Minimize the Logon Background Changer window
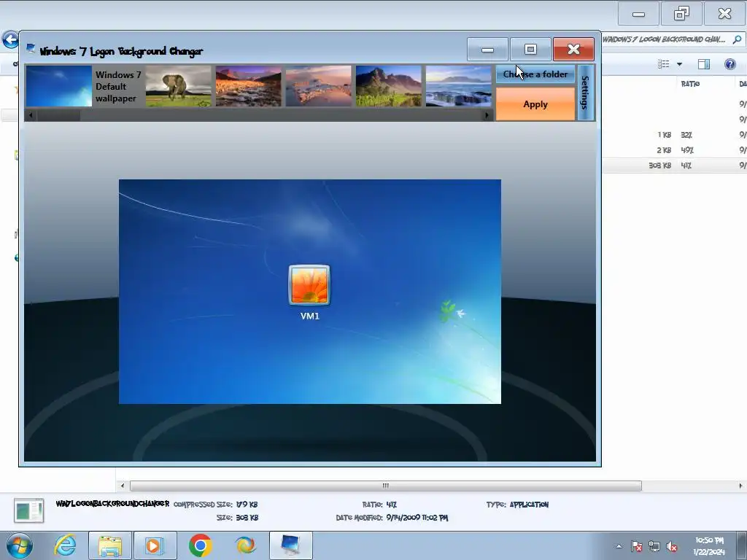The width and height of the screenshot is (747, 560). pyautogui.click(x=487, y=49)
